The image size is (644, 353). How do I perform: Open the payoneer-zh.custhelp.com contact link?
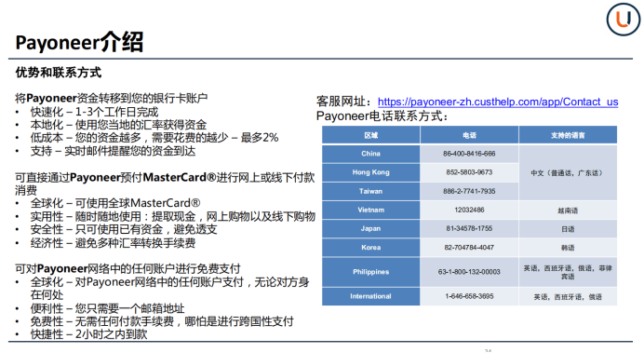click(498, 102)
